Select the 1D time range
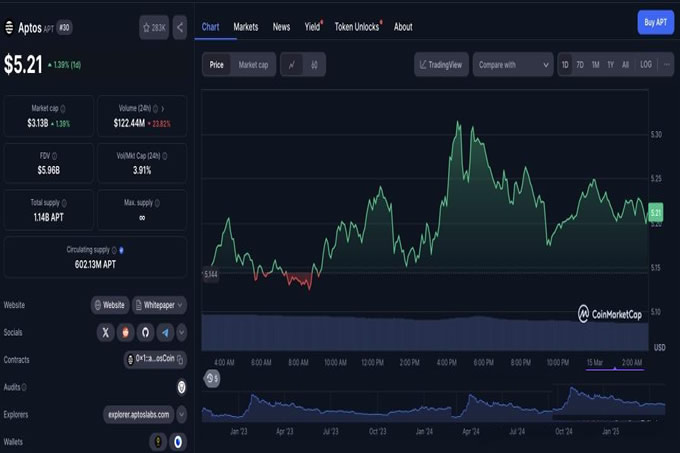 [565, 65]
